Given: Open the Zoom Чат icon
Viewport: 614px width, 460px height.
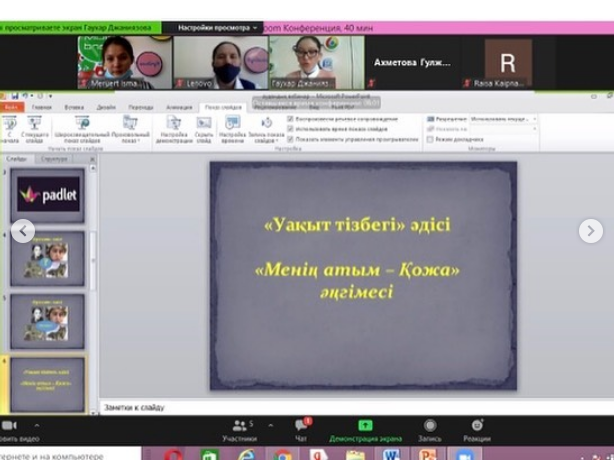Looking at the screenshot, I should (300, 429).
